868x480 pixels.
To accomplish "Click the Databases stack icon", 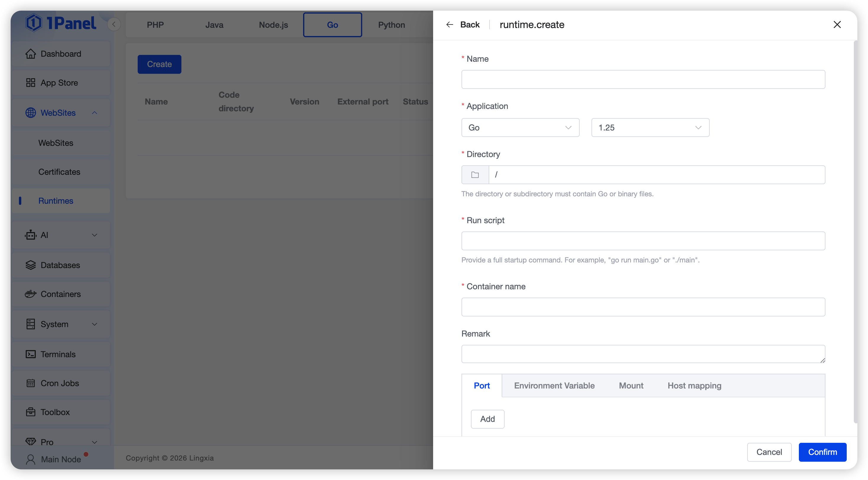I will tap(30, 265).
